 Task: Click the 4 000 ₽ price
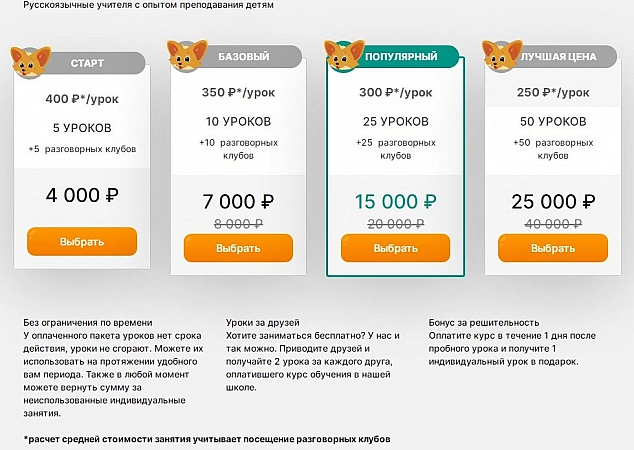82,195
